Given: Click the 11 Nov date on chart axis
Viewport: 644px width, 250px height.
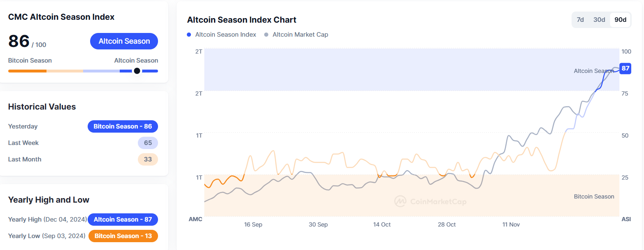Looking at the screenshot, I should click(511, 224).
